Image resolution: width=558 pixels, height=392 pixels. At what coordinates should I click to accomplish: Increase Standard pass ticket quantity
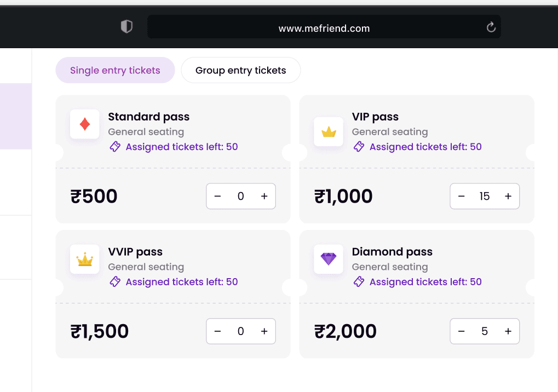[x=264, y=197]
